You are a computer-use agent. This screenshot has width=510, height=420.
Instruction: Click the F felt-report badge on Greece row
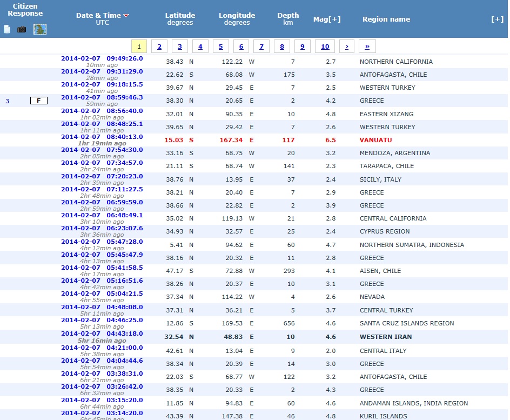[x=39, y=101]
